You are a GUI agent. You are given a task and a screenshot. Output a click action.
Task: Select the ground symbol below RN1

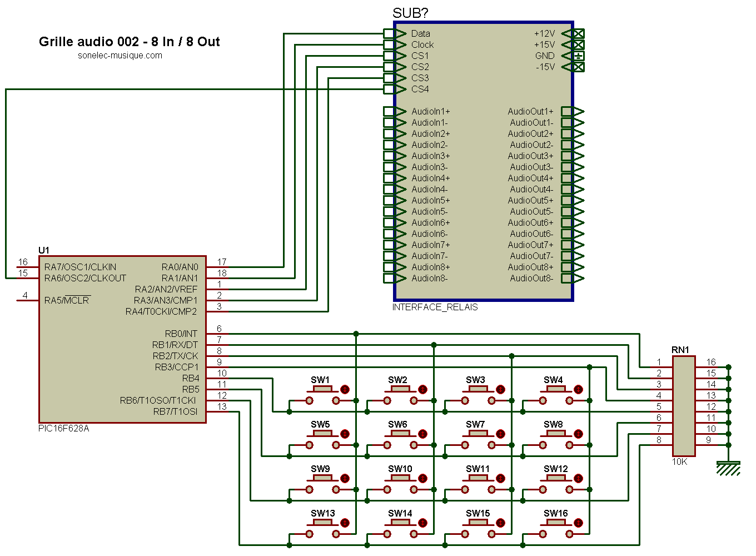click(728, 468)
